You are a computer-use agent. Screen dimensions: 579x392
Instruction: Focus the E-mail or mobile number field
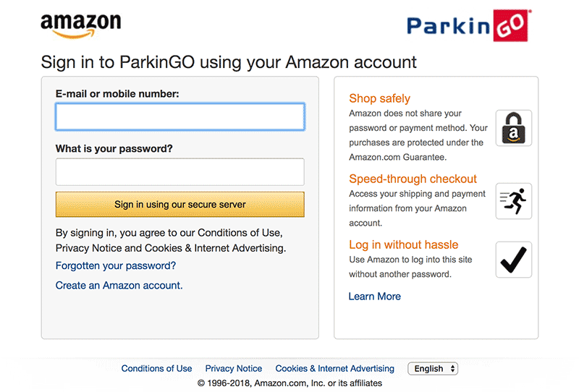(179, 117)
